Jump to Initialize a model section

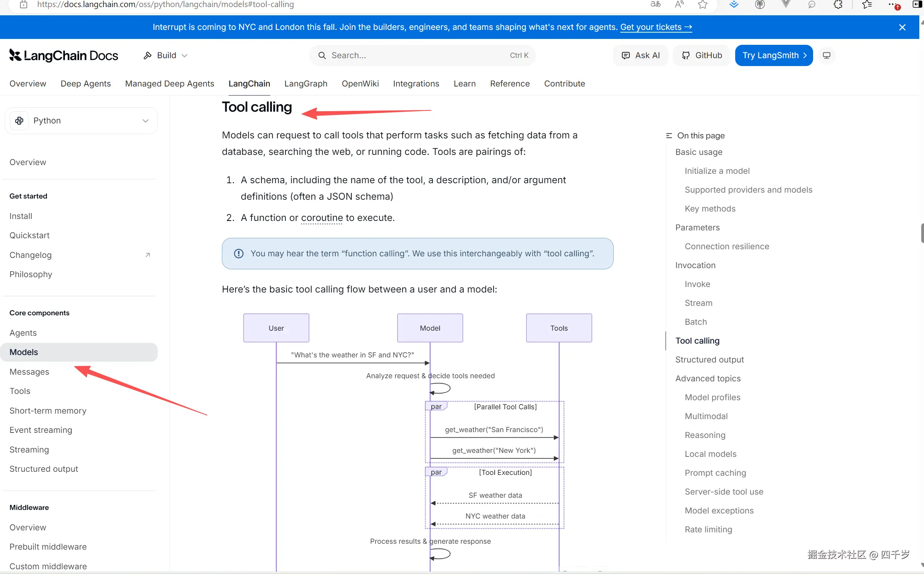[717, 171]
